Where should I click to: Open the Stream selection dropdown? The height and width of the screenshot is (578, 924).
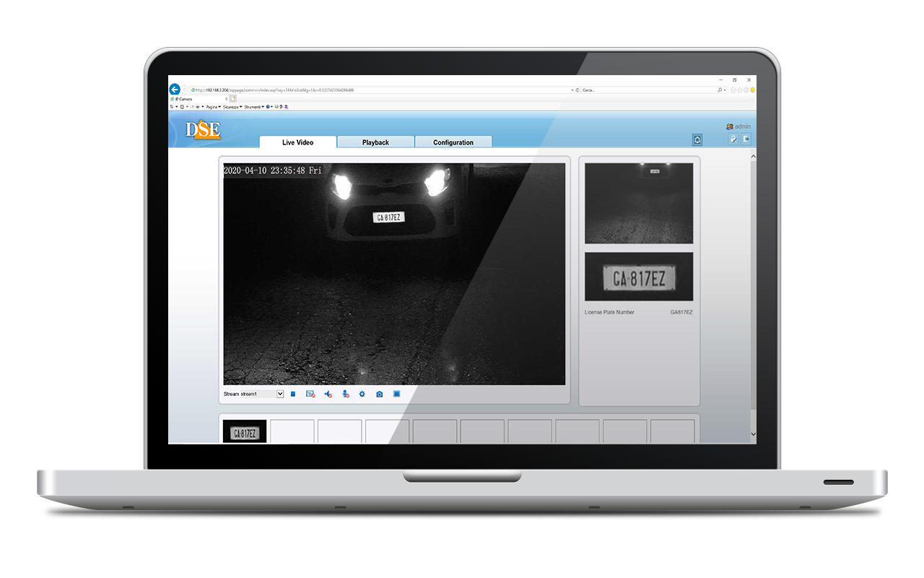click(279, 394)
